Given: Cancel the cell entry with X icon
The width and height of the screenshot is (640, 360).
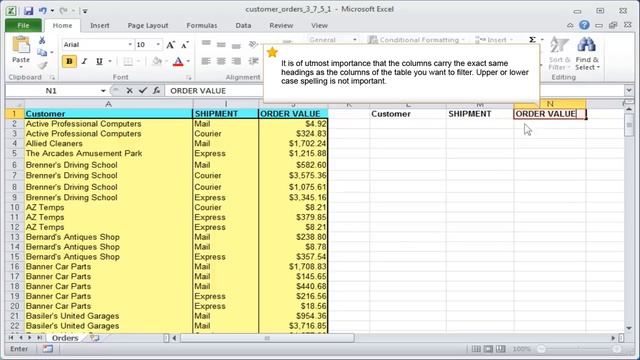Looking at the screenshot, I should tap(129, 91).
